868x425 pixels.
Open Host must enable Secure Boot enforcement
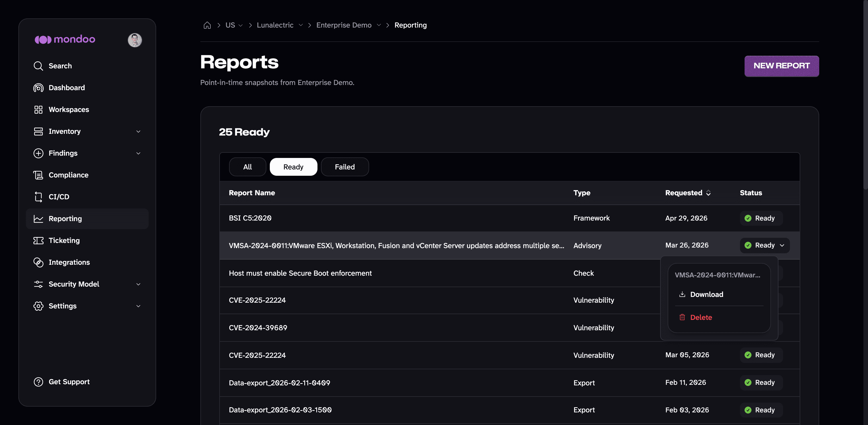tap(300, 273)
